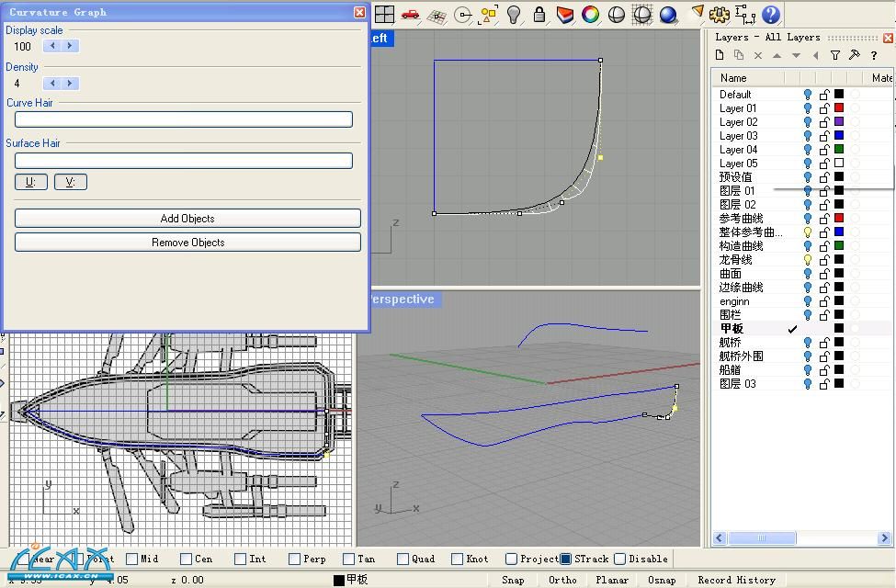The height and width of the screenshot is (588, 896).
Task: Click the light bulb icon in the top toolbar
Action: pos(514,14)
